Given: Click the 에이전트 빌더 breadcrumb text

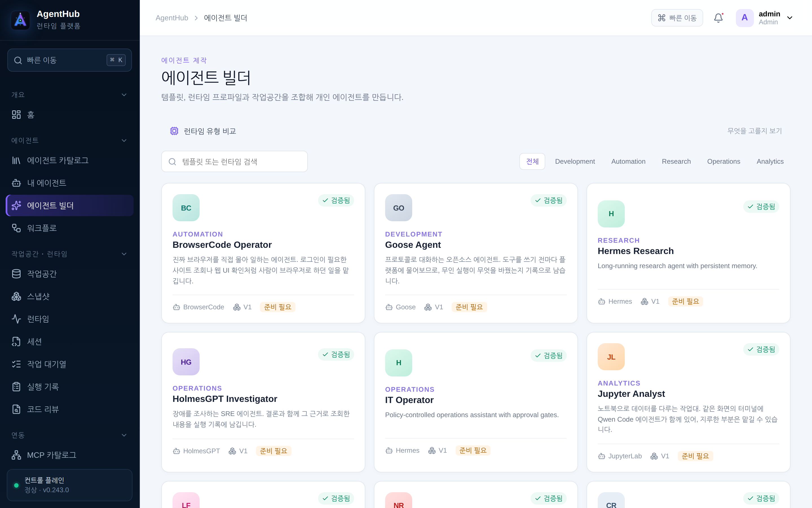Looking at the screenshot, I should pos(226,18).
